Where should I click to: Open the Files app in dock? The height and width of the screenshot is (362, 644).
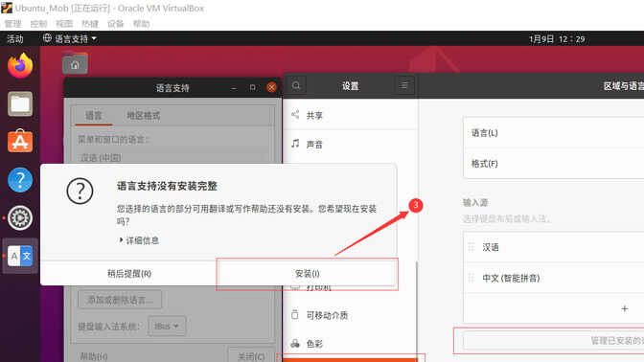[x=20, y=103]
